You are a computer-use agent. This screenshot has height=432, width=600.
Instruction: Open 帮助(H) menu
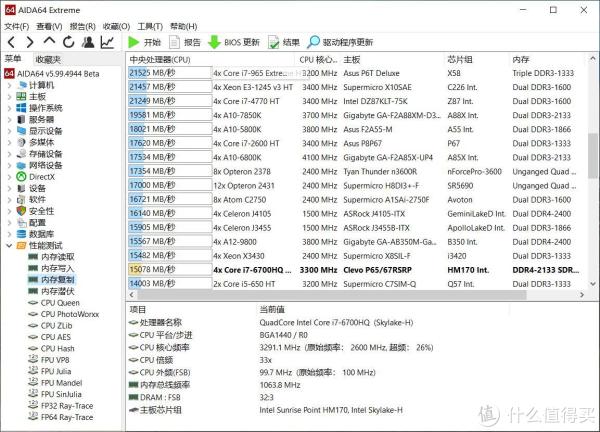184,26
